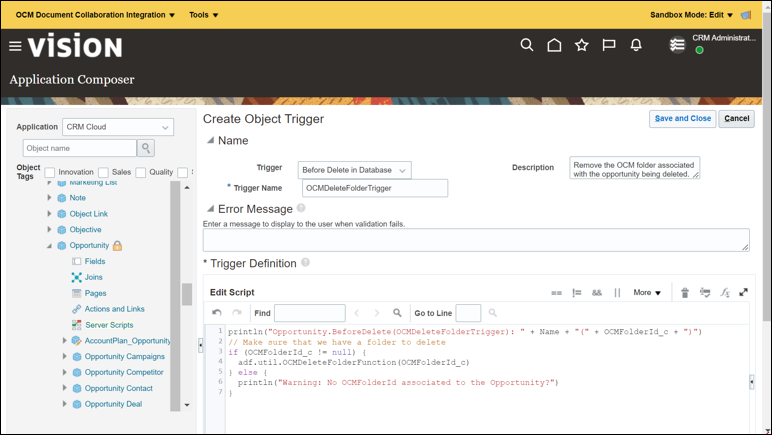Click the validate script icon
Viewport: 772px width, 435px height.
705,293
